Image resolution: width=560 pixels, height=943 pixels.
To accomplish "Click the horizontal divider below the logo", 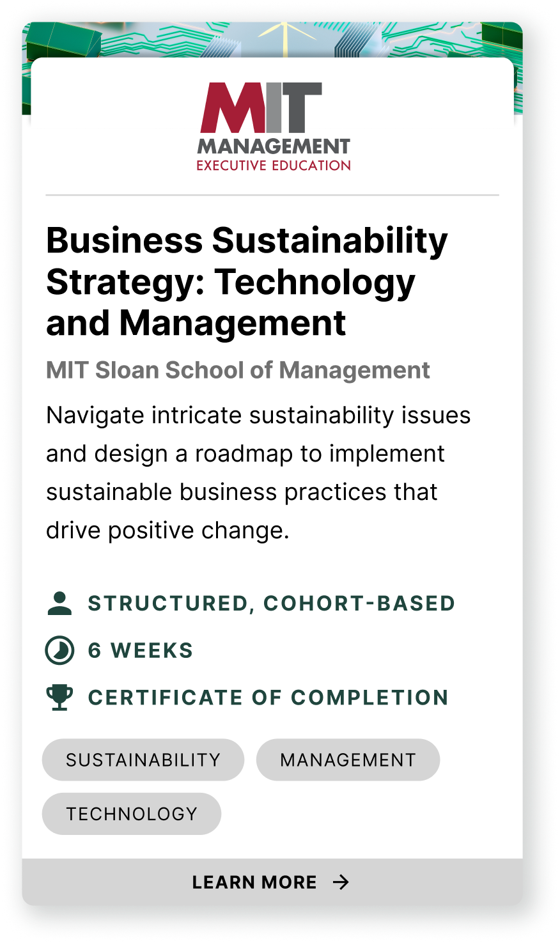I will coord(272,194).
